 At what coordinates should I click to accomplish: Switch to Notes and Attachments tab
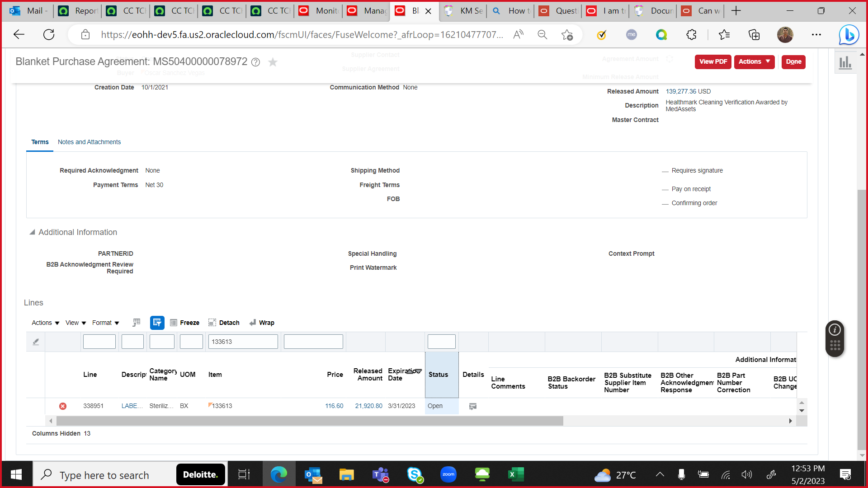89,142
